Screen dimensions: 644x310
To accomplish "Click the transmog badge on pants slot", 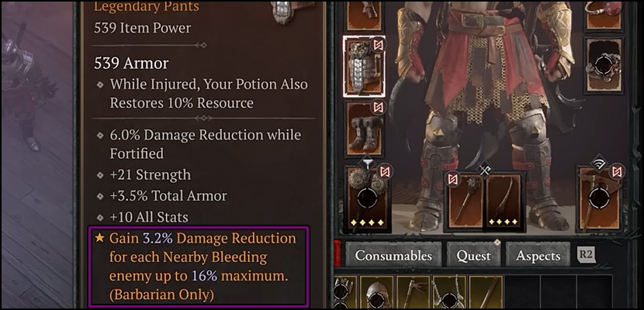I will tap(378, 44).
